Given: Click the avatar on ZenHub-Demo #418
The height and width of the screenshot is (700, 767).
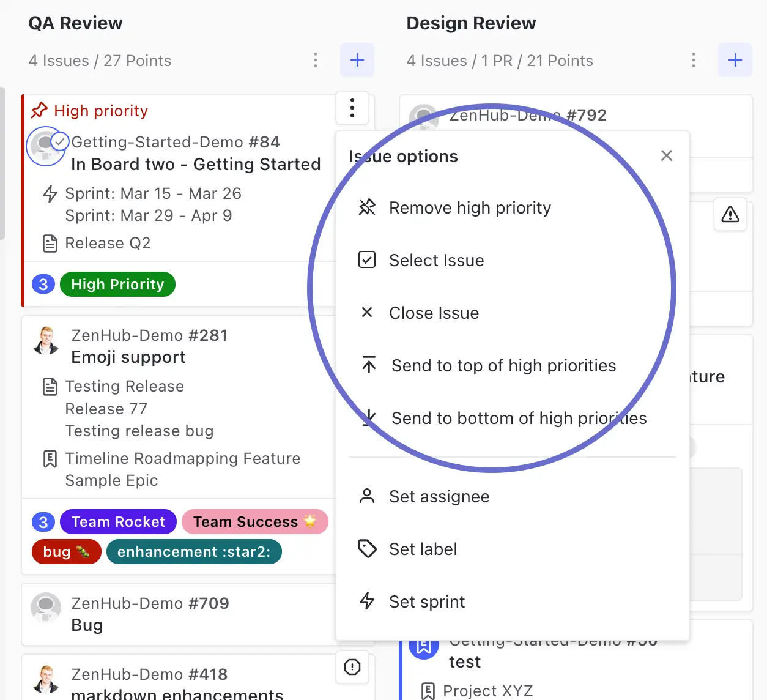Looking at the screenshot, I should (46, 680).
